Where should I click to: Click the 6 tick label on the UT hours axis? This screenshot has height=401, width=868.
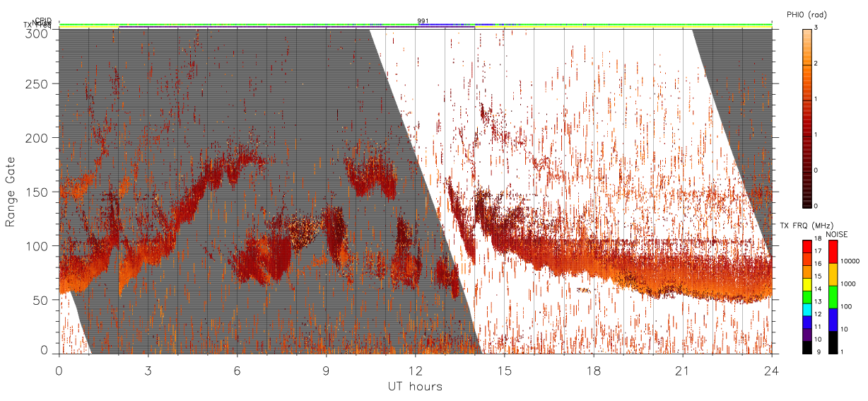237,370
